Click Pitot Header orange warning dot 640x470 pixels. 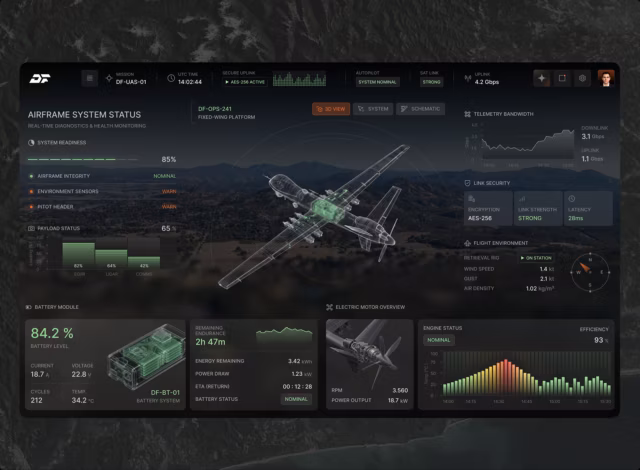pyautogui.click(x=31, y=207)
